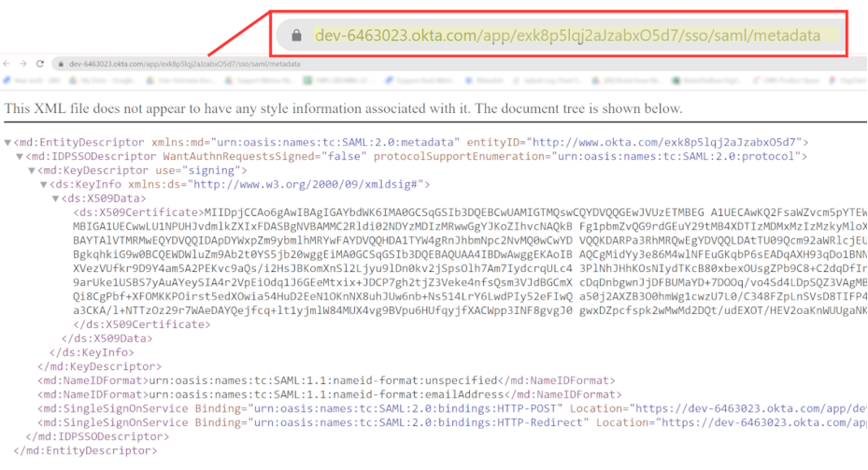Click the certificate line starting with "Qi8CgPbf+XFOMKKPOirst"

pyautogui.click(x=470, y=296)
